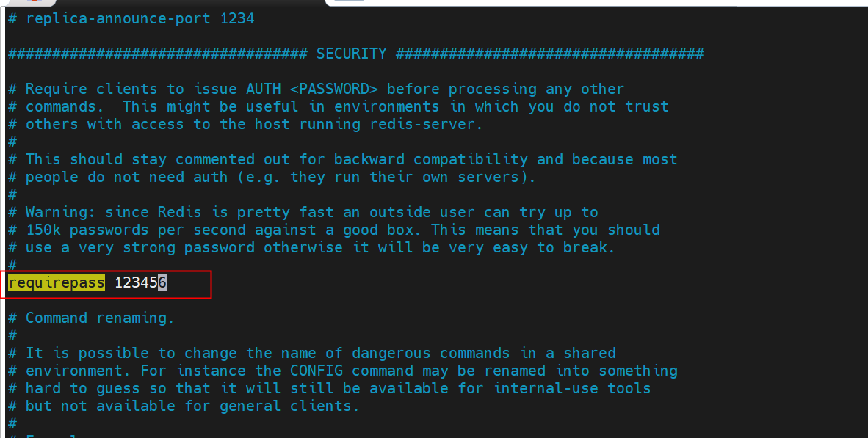The image size is (868, 438).
Task: Click the word break. ending the warning
Action: pyautogui.click(x=590, y=247)
